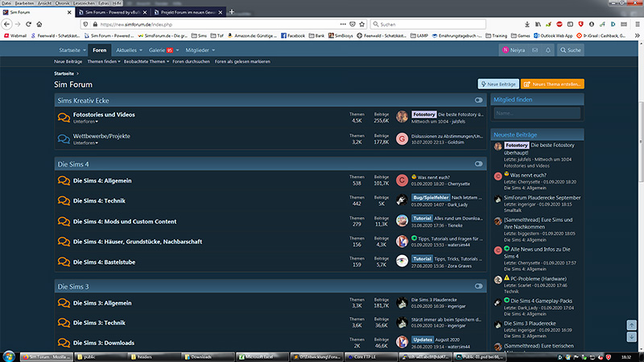644x362 pixels.
Task: Click the Die Sims 4: Bastelstube forum icon
Action: click(x=64, y=262)
